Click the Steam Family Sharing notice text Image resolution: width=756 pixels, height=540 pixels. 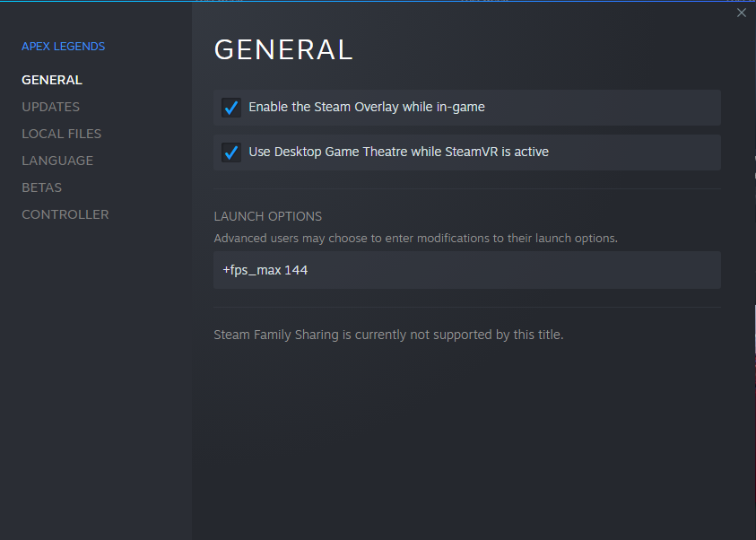(x=388, y=335)
